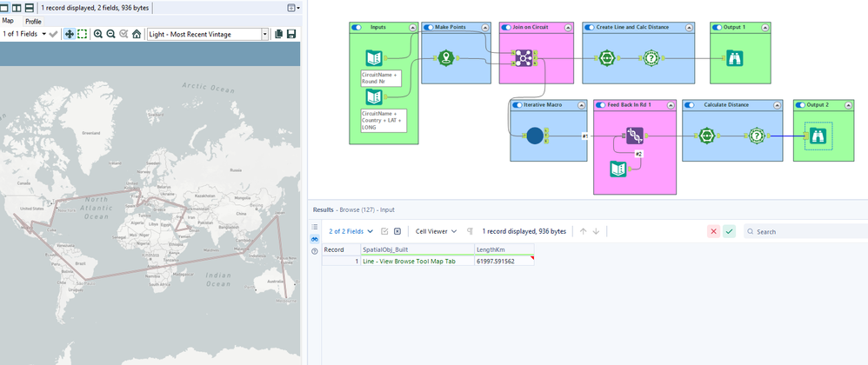
Task: Open the results metadata list view icon
Action: (315, 227)
